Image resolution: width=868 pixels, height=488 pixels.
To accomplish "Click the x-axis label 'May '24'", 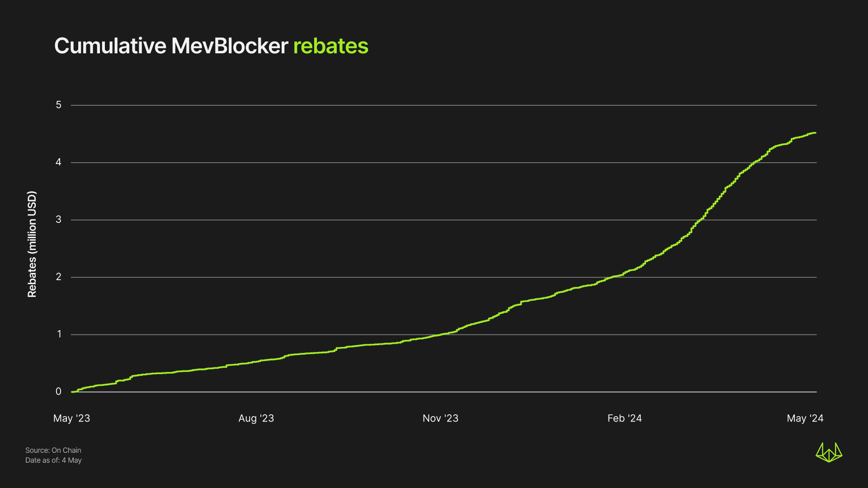I will click(x=805, y=418).
